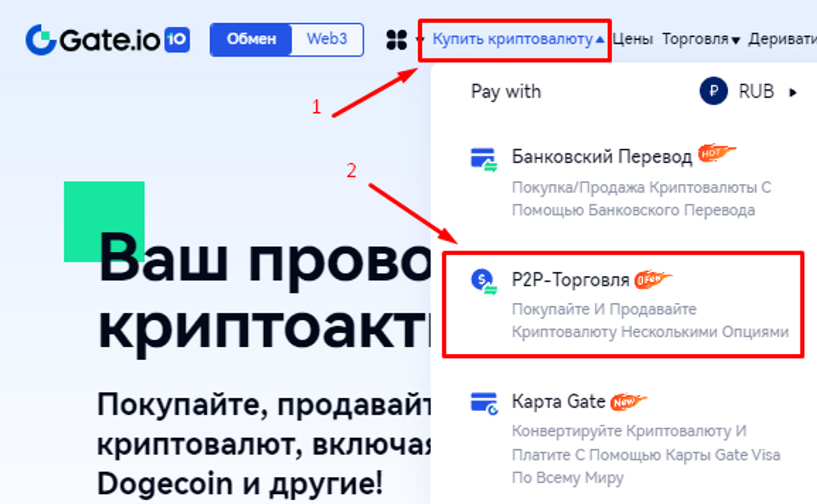Click the P2P-Торговля dollar coin icon
This screenshot has width=817, height=504.
(x=484, y=281)
